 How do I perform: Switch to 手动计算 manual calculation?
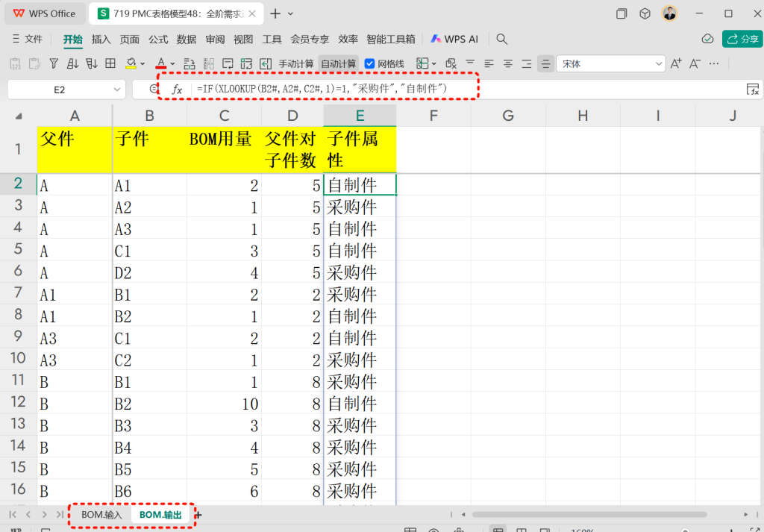click(x=296, y=63)
